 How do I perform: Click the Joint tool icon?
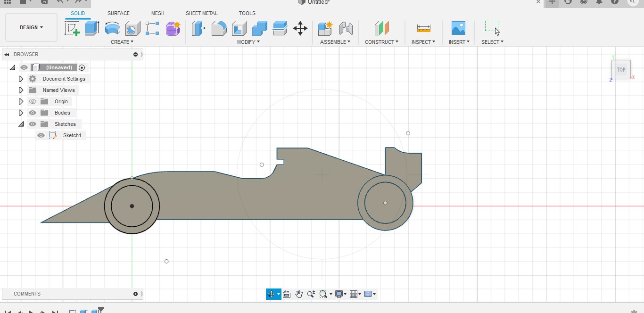[x=346, y=28]
